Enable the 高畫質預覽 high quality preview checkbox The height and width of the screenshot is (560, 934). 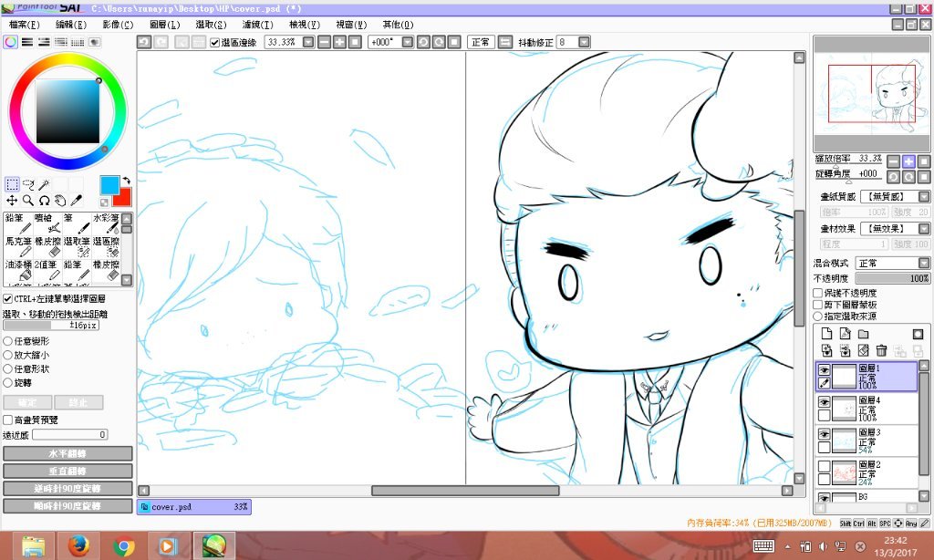click(7, 420)
